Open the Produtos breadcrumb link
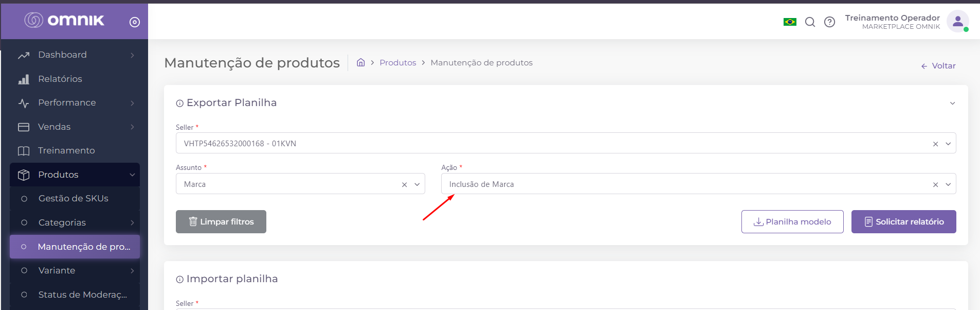Image resolution: width=980 pixels, height=310 pixels. [x=398, y=62]
